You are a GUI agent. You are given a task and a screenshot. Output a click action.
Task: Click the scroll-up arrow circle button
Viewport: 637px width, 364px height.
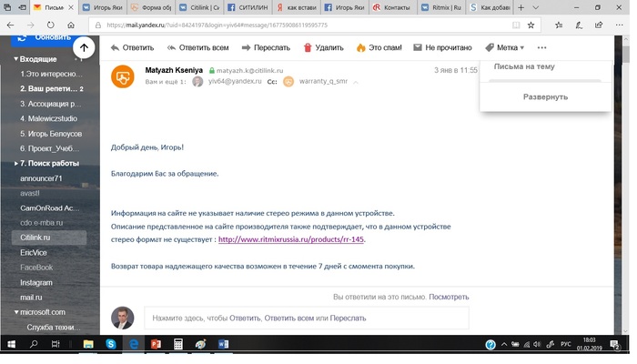(x=84, y=47)
